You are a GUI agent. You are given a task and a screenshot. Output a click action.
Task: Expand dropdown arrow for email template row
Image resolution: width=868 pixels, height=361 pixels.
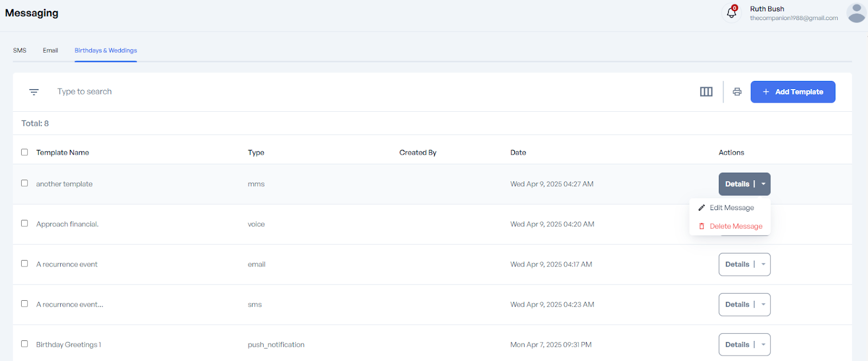[x=763, y=264]
